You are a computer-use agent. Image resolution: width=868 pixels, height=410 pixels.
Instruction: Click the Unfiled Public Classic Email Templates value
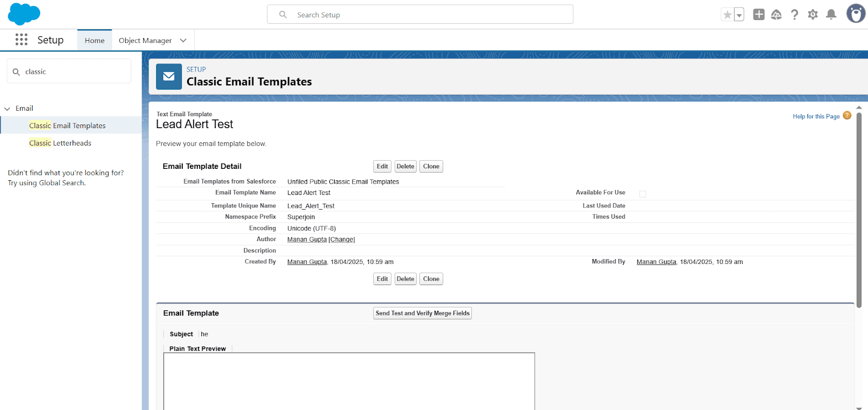coord(343,182)
